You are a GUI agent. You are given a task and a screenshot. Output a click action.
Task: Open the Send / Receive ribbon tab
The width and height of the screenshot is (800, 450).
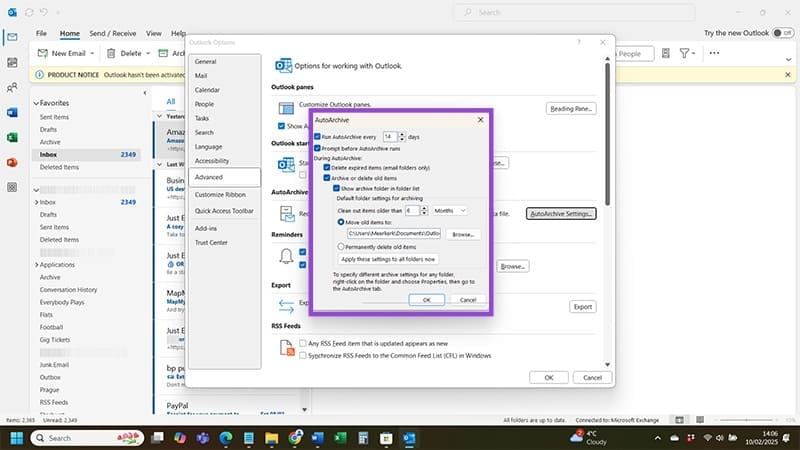(x=113, y=33)
